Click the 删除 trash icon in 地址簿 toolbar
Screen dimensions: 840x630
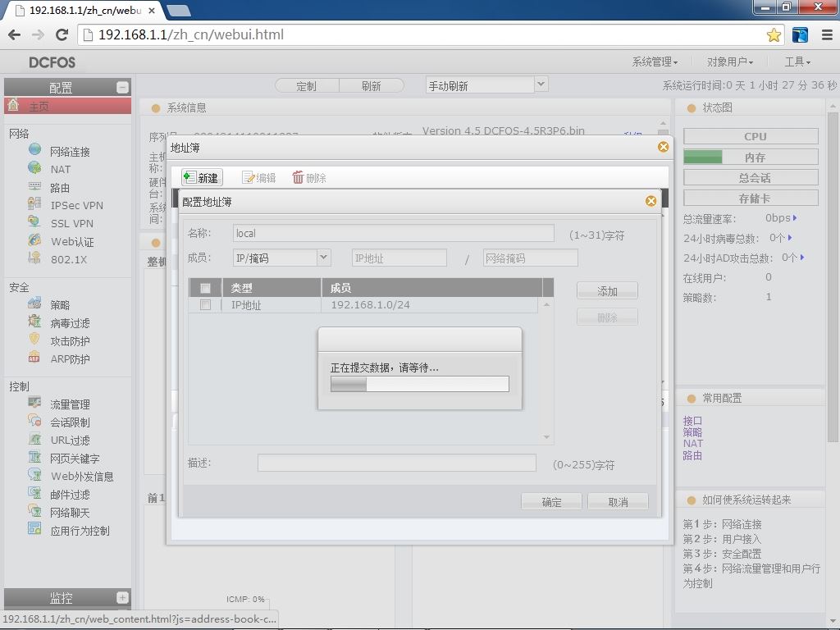tap(298, 177)
